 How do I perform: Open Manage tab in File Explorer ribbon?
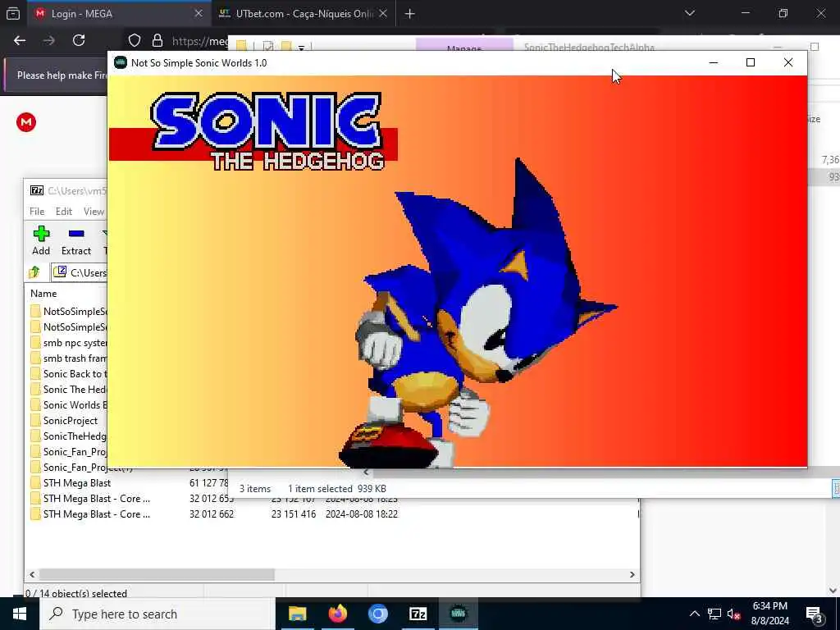(464, 45)
